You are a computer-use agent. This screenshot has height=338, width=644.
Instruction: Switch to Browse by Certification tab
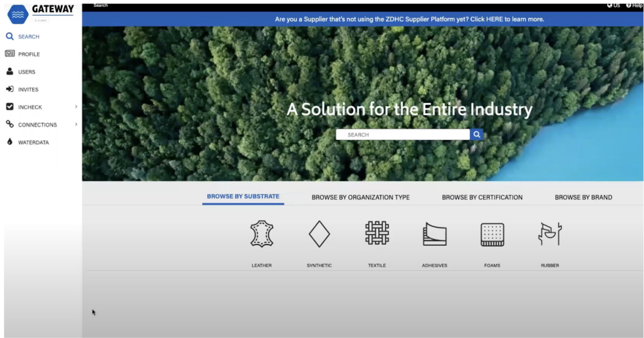tap(482, 197)
